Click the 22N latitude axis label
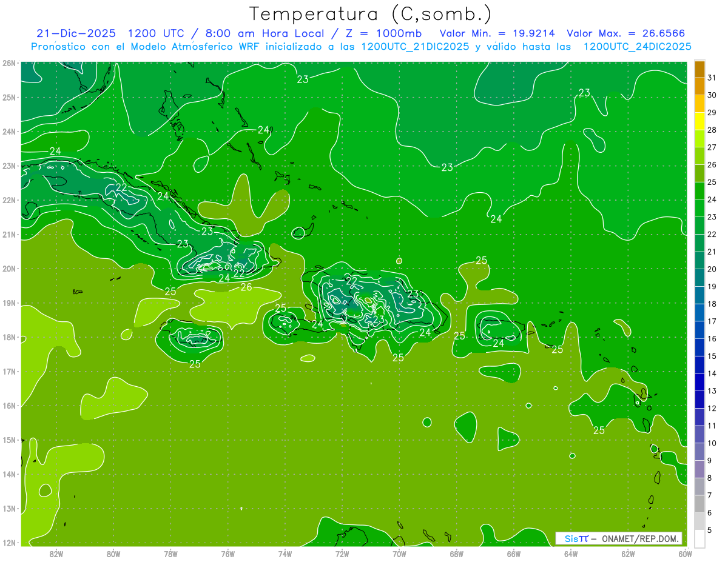 click(9, 200)
